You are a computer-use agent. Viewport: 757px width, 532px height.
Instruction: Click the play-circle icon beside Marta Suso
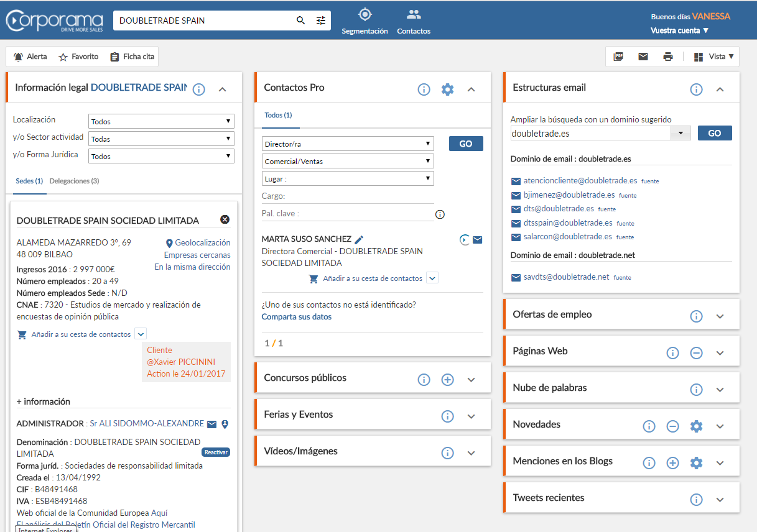click(x=464, y=240)
